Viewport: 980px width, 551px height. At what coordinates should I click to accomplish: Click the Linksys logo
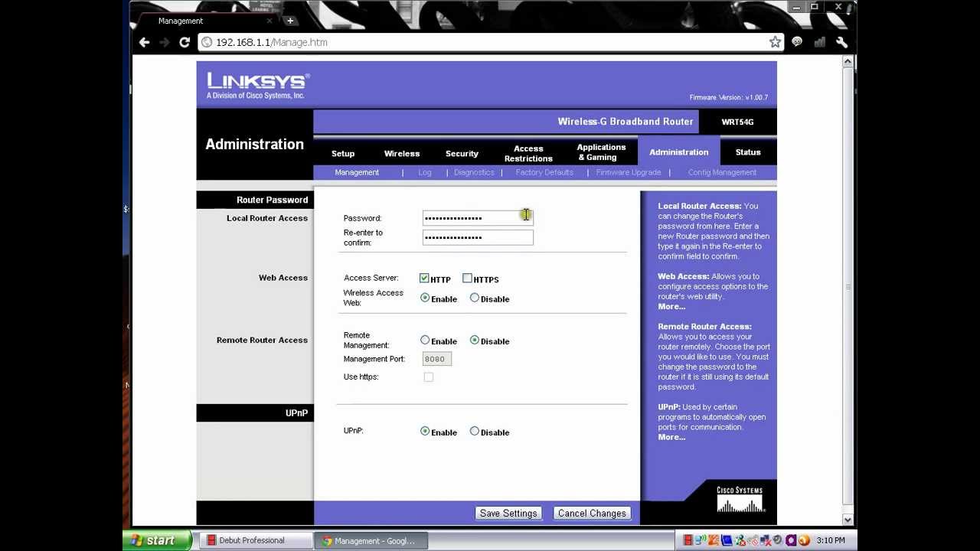pos(258,86)
